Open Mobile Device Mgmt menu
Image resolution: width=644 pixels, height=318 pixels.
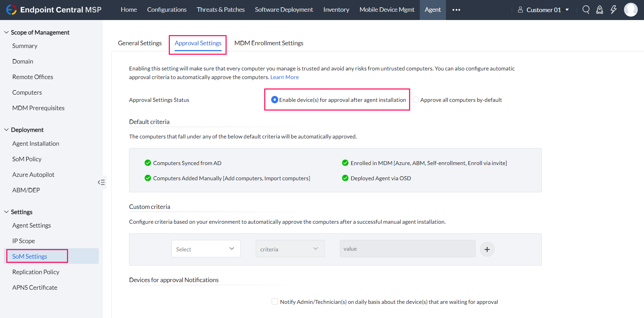[x=387, y=10]
